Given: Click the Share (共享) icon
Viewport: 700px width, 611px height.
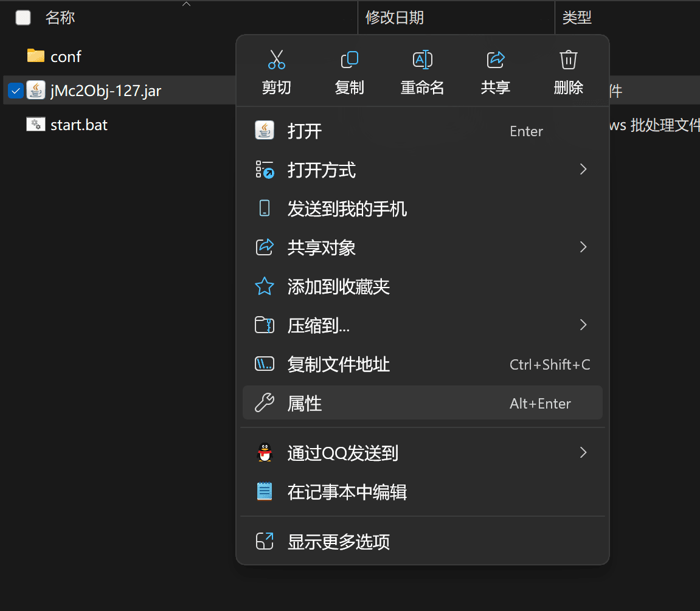Looking at the screenshot, I should (x=496, y=60).
